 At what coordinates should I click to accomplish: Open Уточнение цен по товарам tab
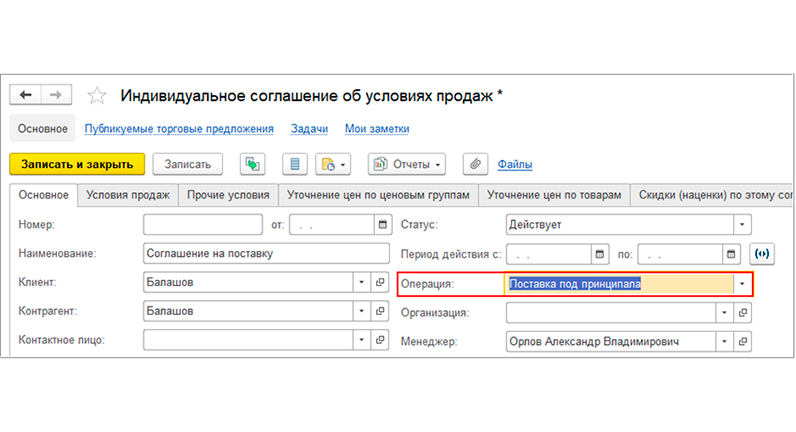554,195
